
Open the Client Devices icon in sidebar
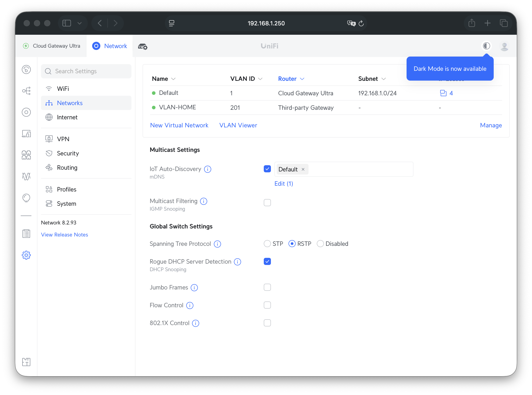click(26, 134)
